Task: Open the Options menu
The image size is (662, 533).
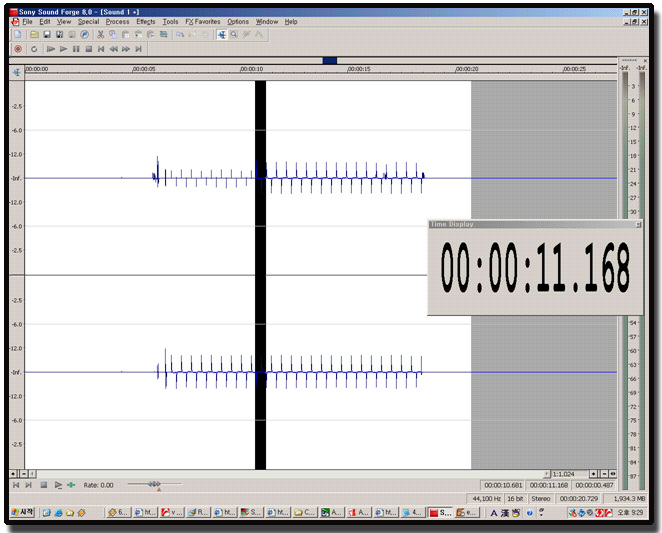Action: pos(238,22)
